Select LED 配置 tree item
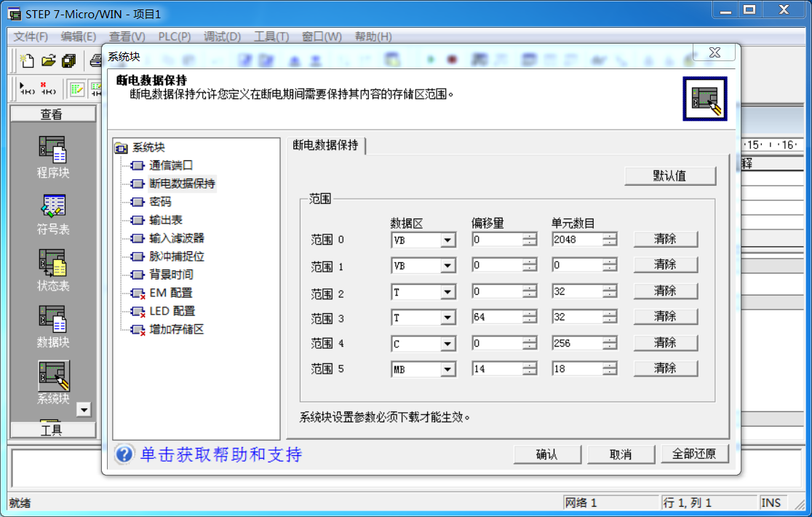812x517 pixels. point(172,311)
